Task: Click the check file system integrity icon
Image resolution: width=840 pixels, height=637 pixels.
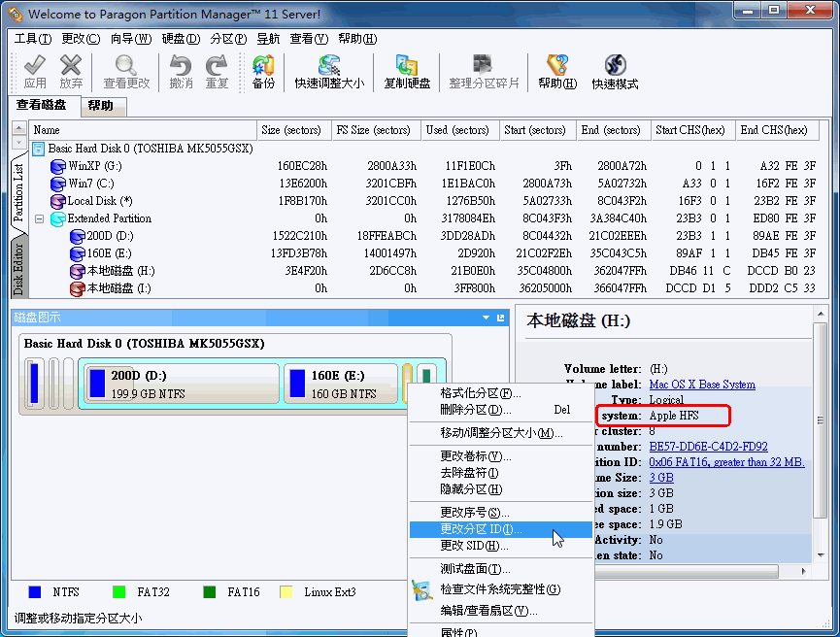Action: point(422,589)
